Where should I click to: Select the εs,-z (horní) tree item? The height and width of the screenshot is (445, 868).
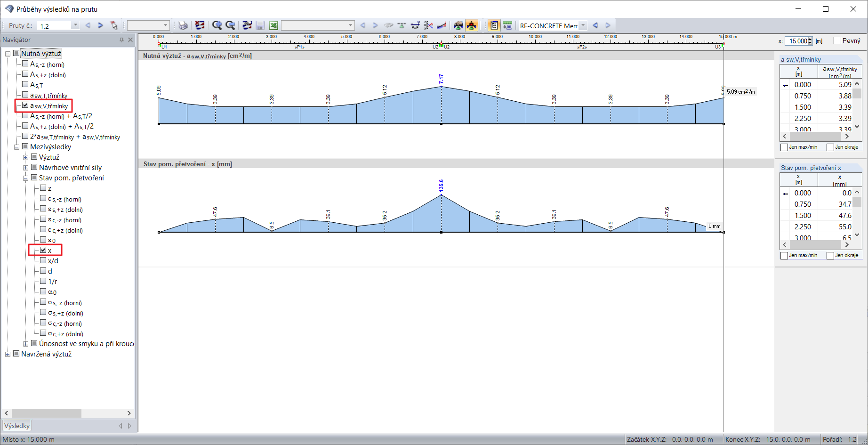pyautogui.click(x=65, y=199)
